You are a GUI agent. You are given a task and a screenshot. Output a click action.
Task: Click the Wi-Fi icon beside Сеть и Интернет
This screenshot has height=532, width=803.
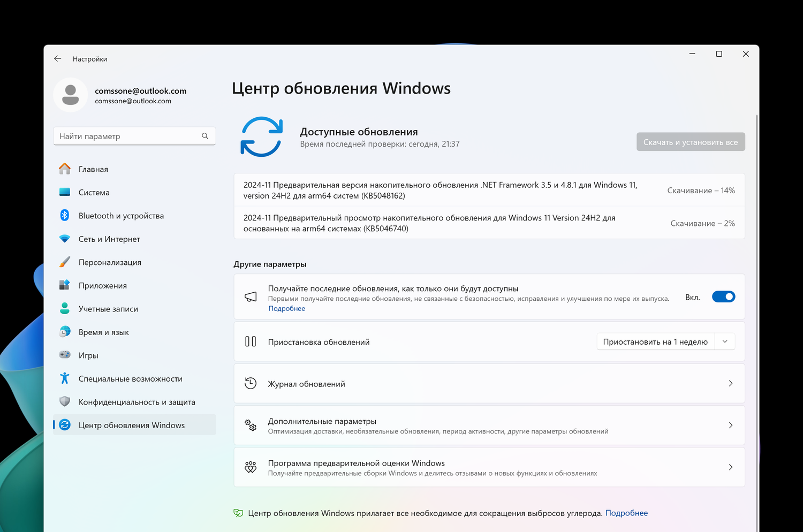coord(65,239)
